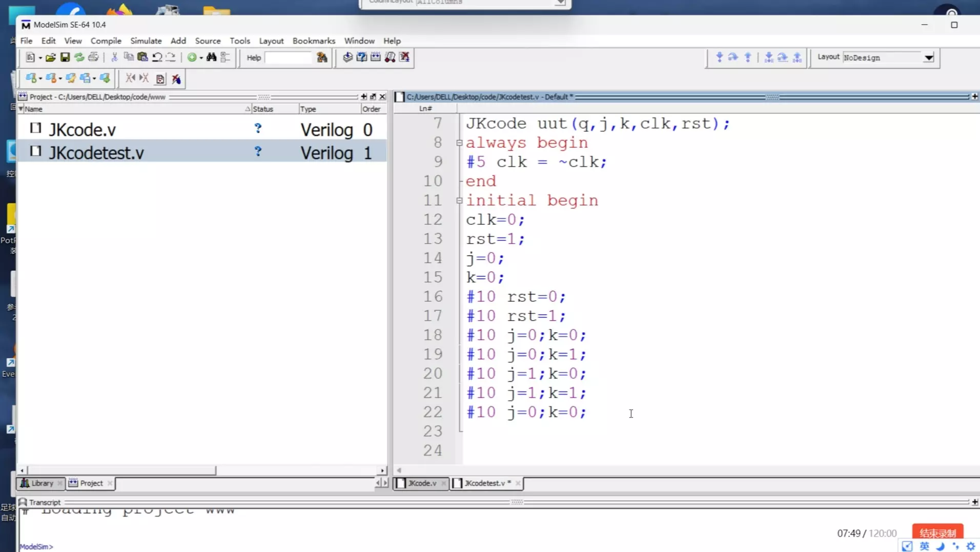Viewport: 980px width, 552px height.
Task: Select JKcode.v in the Project list
Action: 202,129
